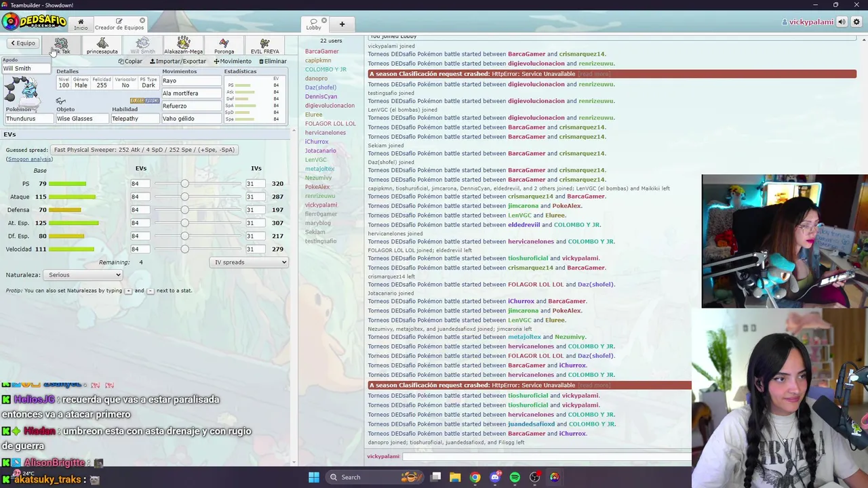The image size is (868, 488).
Task: Open File Explorer from the taskbar
Action: [455, 477]
